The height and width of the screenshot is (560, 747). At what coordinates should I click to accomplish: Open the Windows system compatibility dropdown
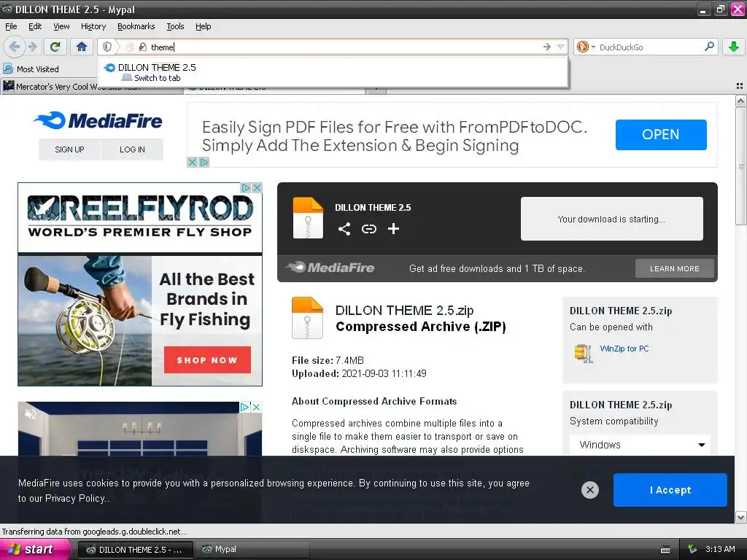640,445
